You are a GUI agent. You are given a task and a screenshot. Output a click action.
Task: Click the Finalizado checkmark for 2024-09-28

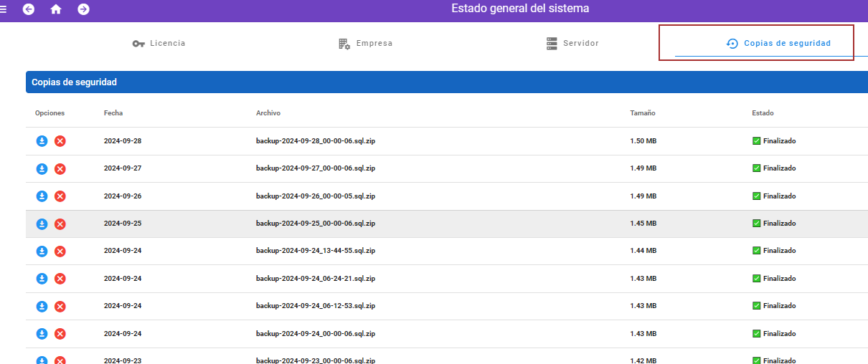(756, 141)
